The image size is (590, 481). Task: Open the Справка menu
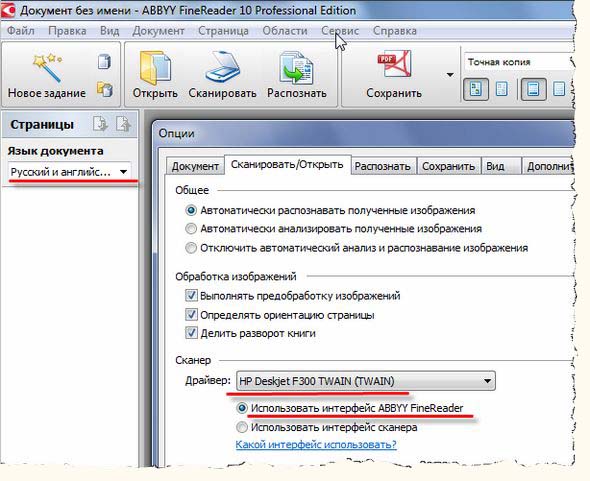pyautogui.click(x=395, y=31)
